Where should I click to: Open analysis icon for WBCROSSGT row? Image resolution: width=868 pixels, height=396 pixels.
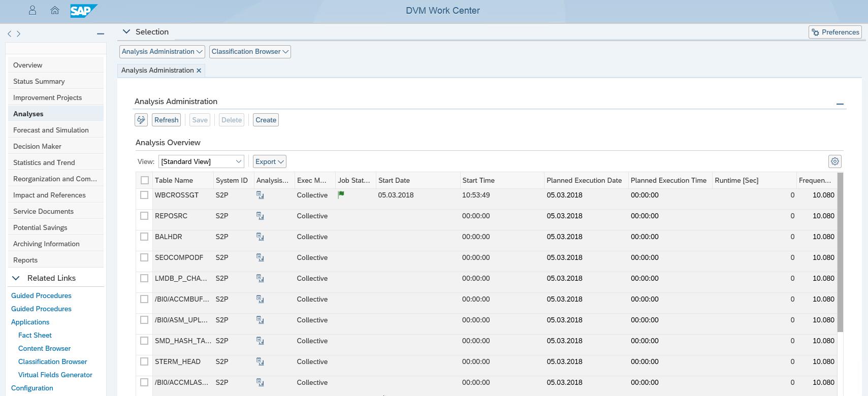[x=260, y=195]
